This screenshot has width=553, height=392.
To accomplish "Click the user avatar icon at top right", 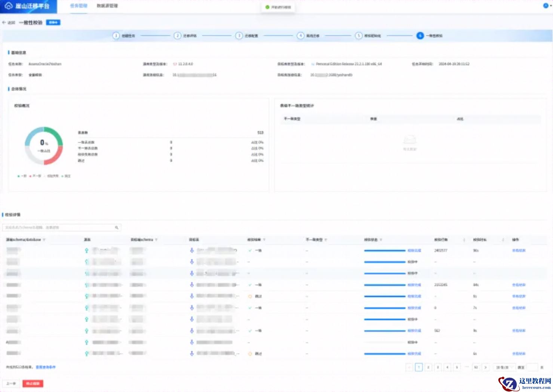I will pyautogui.click(x=545, y=6).
